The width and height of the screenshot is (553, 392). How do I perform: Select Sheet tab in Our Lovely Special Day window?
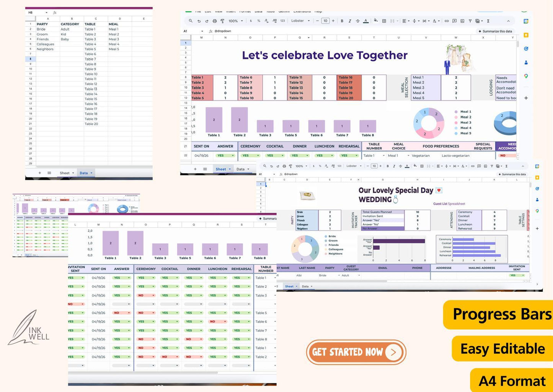(291, 286)
